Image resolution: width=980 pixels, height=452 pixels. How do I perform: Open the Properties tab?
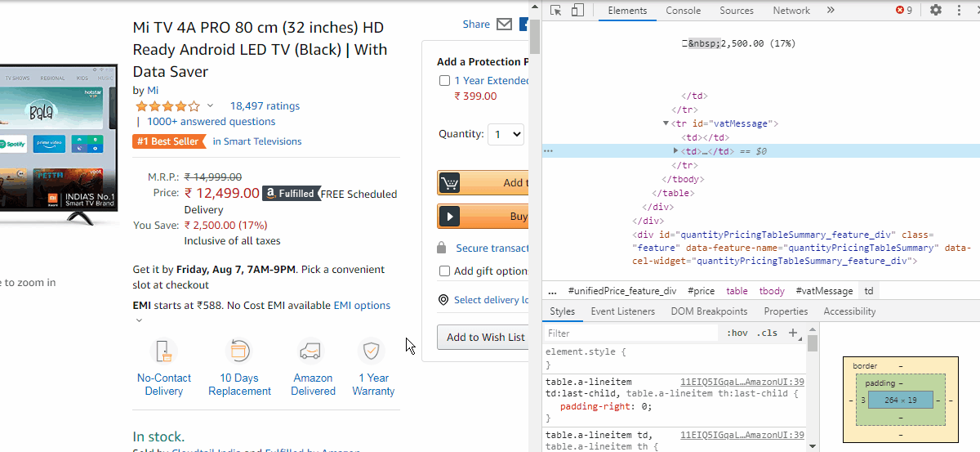786,311
